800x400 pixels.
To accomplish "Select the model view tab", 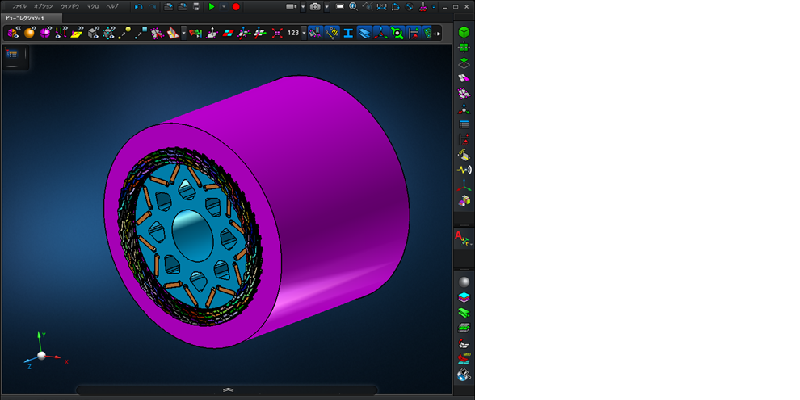I will tap(31, 18).
